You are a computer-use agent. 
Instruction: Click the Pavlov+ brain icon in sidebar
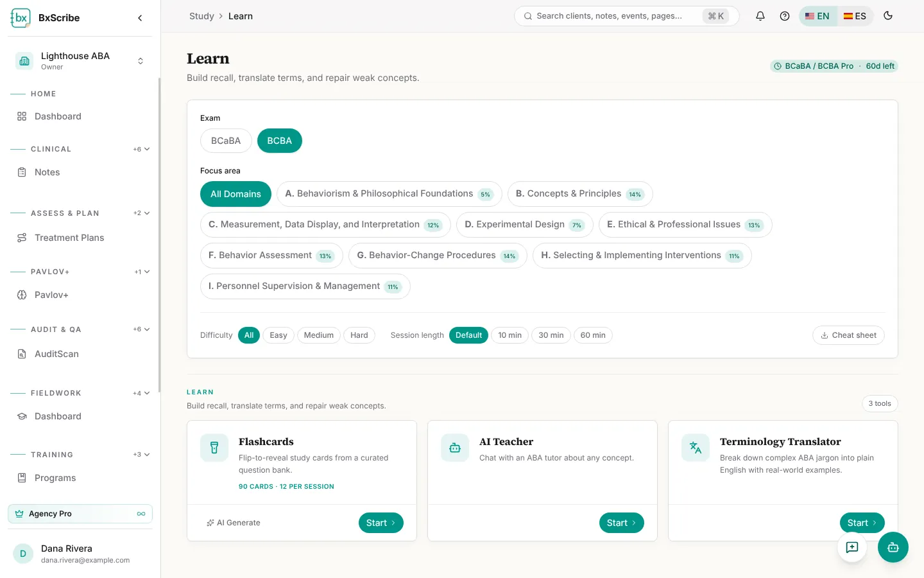[22, 295]
